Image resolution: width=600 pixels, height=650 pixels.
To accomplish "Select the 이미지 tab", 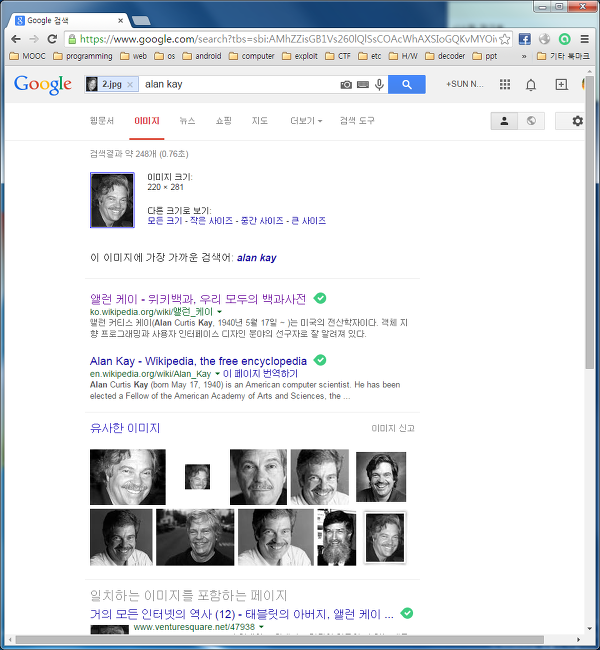I will [147, 121].
